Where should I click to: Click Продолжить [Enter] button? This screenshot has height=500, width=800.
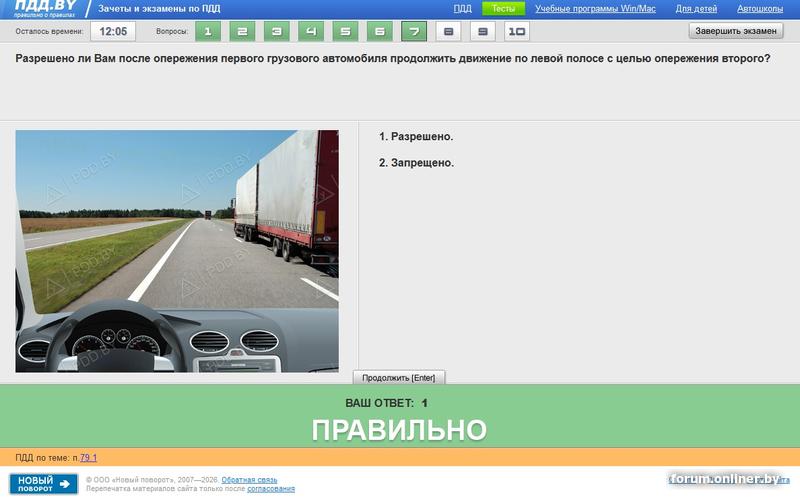399,378
